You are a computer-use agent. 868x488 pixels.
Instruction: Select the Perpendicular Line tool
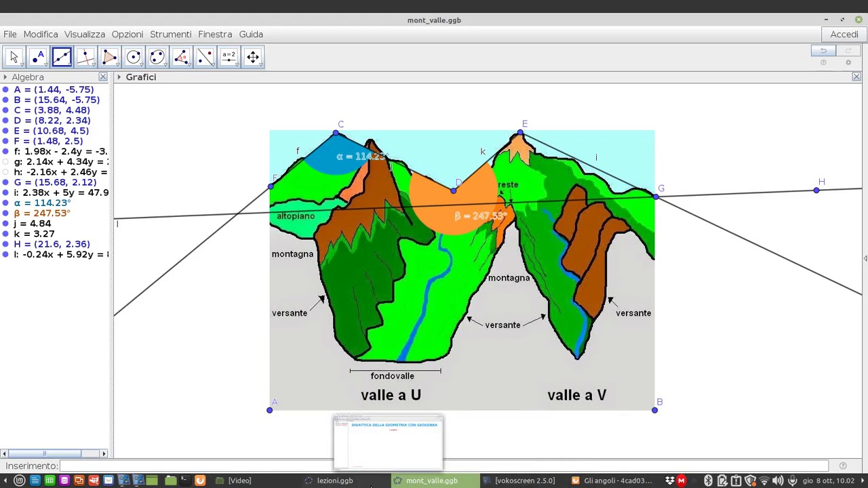point(85,57)
